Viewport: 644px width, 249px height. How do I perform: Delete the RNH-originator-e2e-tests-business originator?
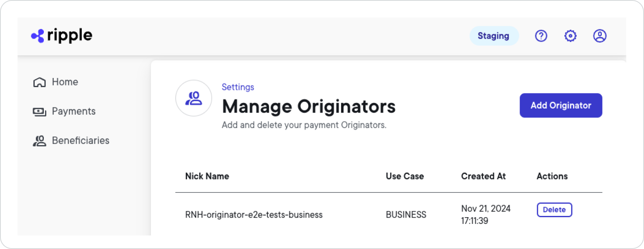pyautogui.click(x=554, y=210)
